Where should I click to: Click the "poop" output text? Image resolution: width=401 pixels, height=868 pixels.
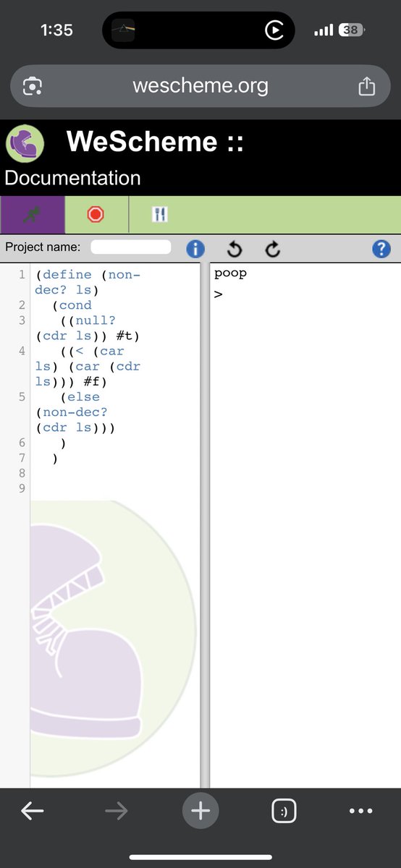(x=230, y=273)
